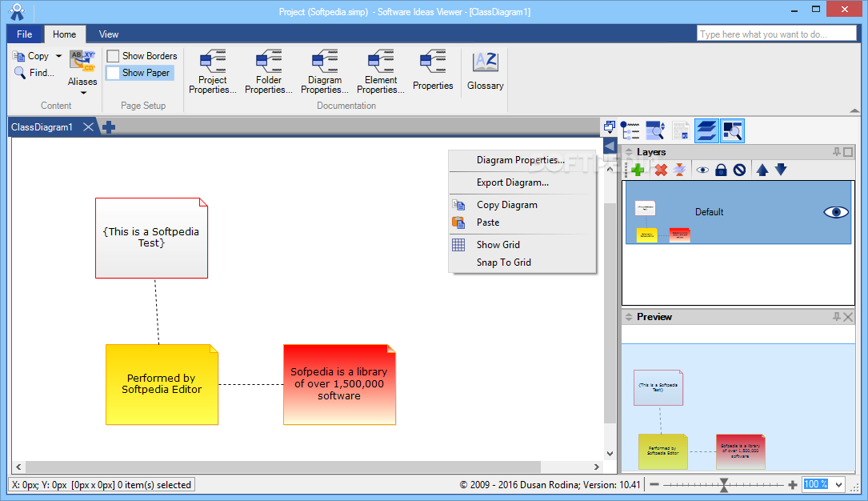Click the vertical scrollbar down arrow
The image size is (868, 501).
pyautogui.click(x=610, y=454)
